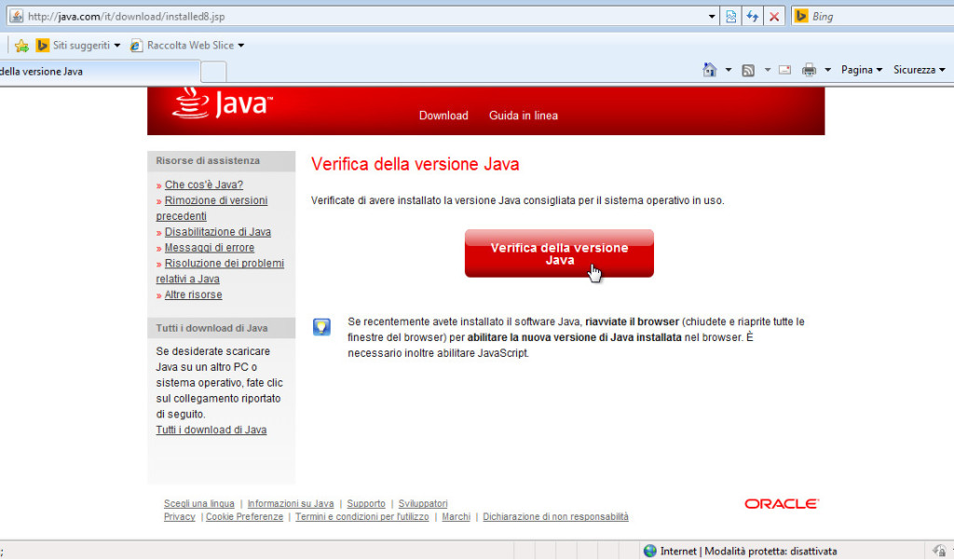Click the 'Verifica della versione Java' red button
954x560 pixels.
pyautogui.click(x=559, y=253)
